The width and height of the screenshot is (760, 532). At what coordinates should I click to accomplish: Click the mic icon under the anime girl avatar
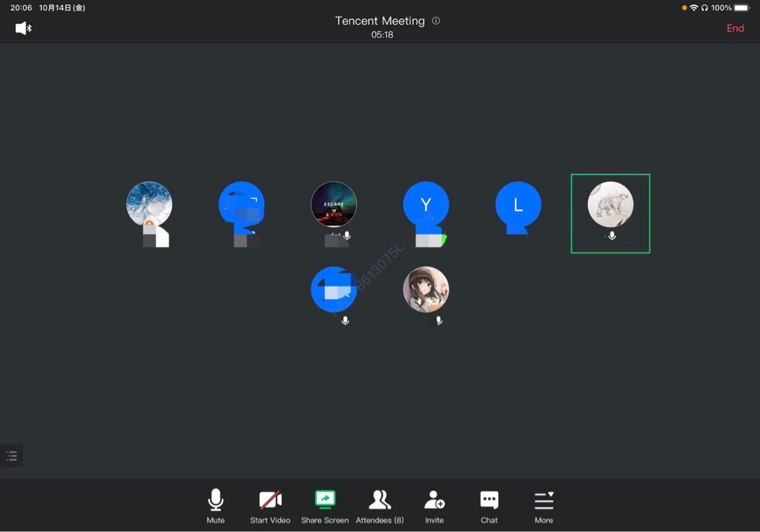439,321
